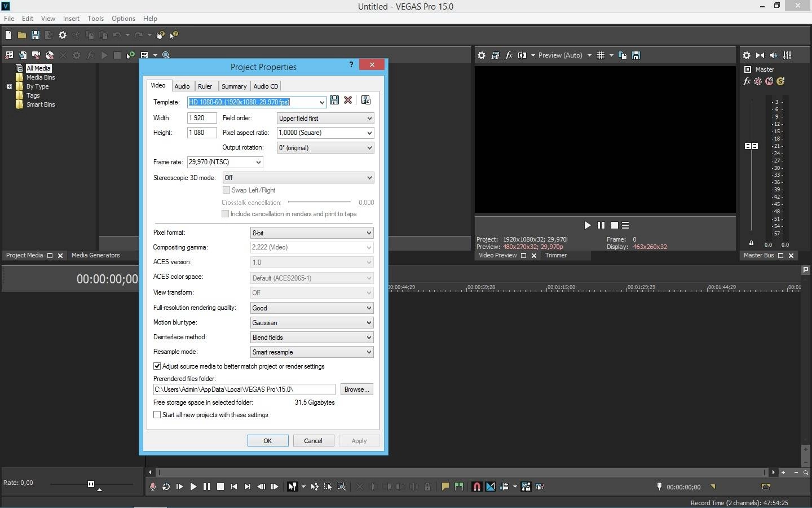Image resolution: width=812 pixels, height=508 pixels.
Task: Click the Master Bus Dim Output icon
Action: pyautogui.click(x=774, y=55)
